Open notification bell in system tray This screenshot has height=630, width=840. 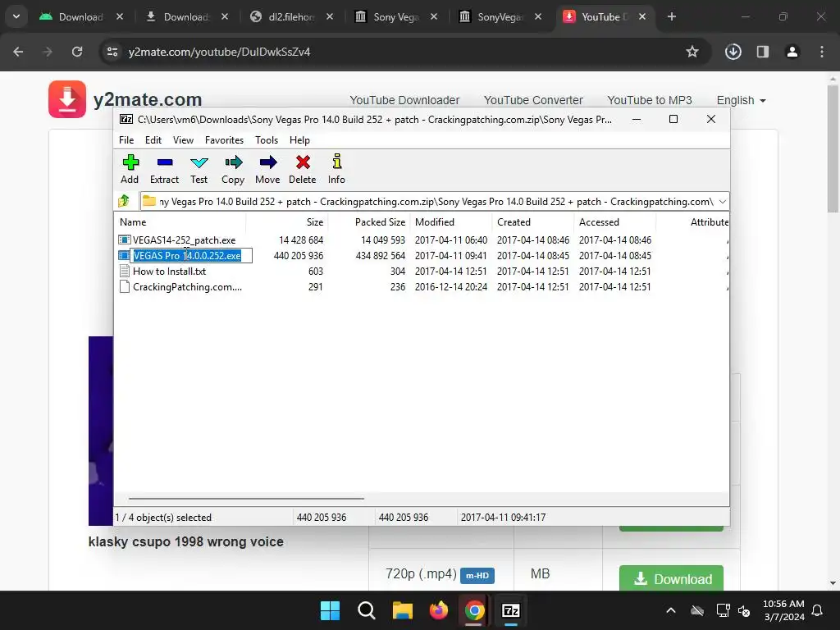click(x=818, y=610)
